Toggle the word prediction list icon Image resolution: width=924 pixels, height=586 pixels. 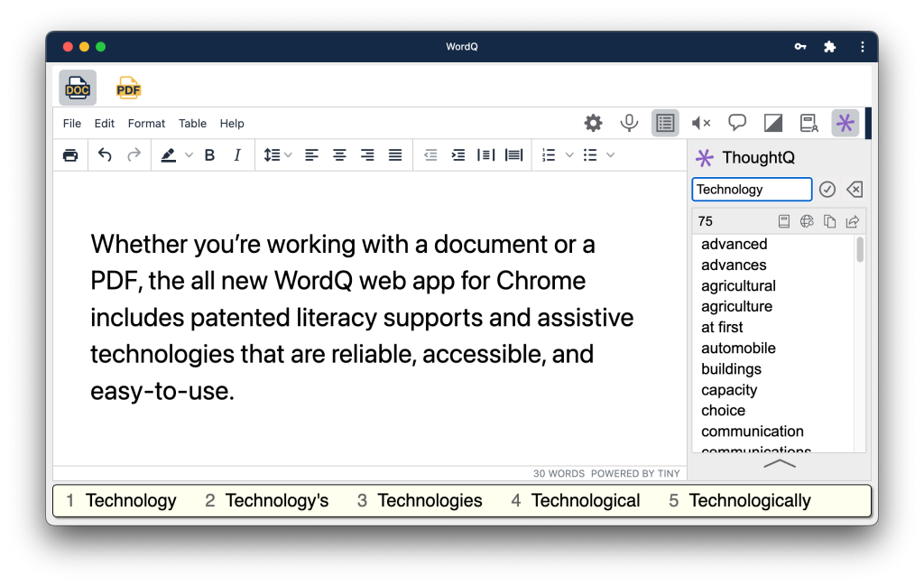(x=665, y=123)
